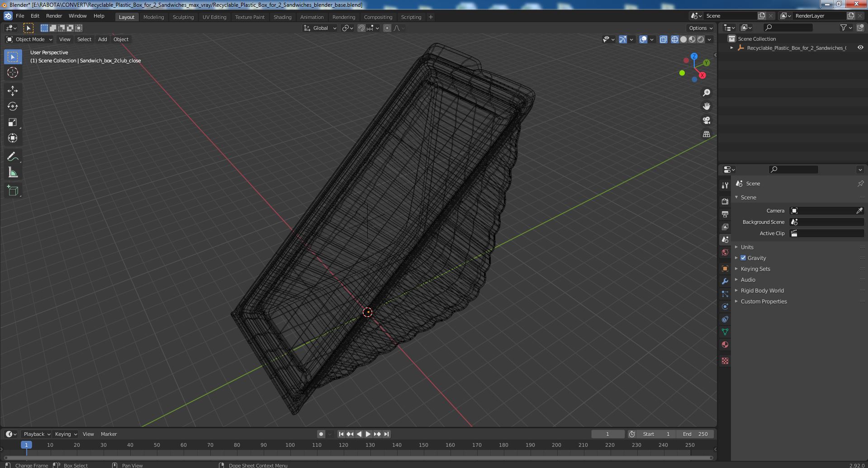Click the End frame value field

[695, 434]
